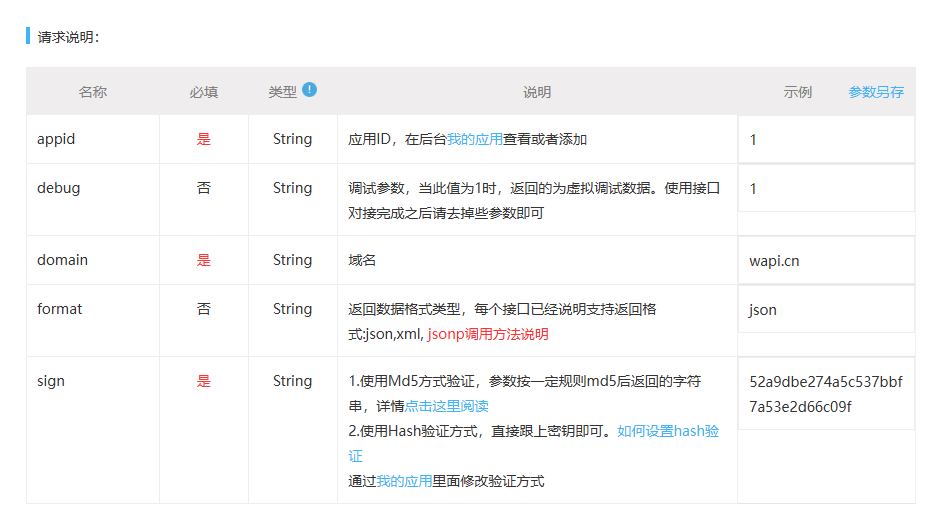The width and height of the screenshot is (929, 516).
Task: Click the sign example hash field
Action: pyautogui.click(x=826, y=394)
